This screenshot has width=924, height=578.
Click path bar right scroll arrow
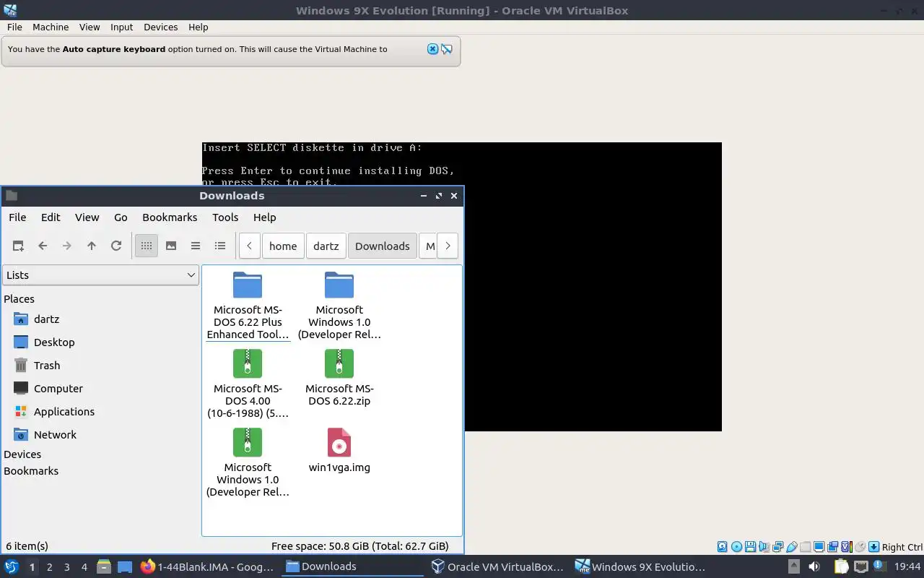[448, 246]
